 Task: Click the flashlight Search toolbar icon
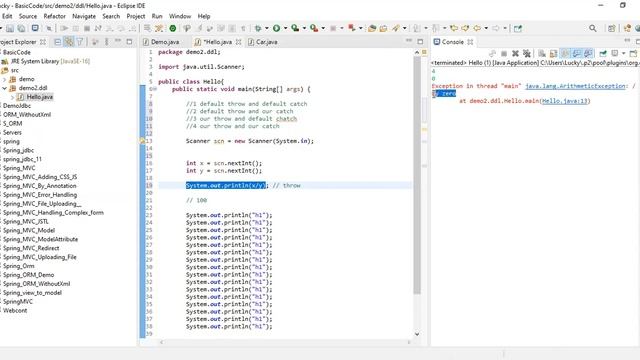tap(396, 28)
